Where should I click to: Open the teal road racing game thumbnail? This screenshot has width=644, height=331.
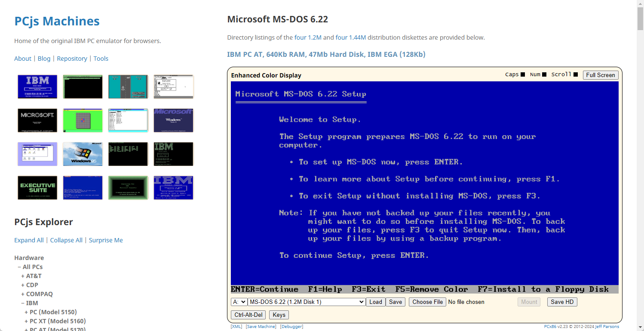[x=128, y=87]
